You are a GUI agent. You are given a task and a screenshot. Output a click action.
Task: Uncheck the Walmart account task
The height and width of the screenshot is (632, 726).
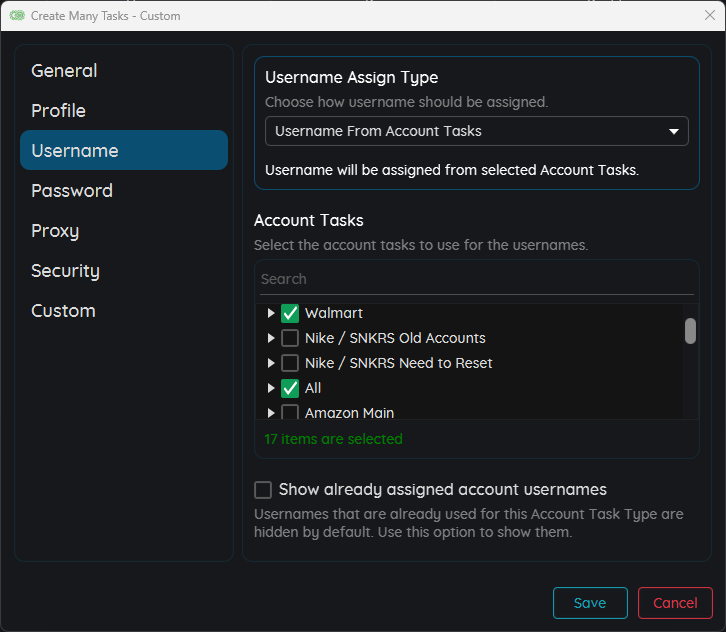[x=290, y=313]
